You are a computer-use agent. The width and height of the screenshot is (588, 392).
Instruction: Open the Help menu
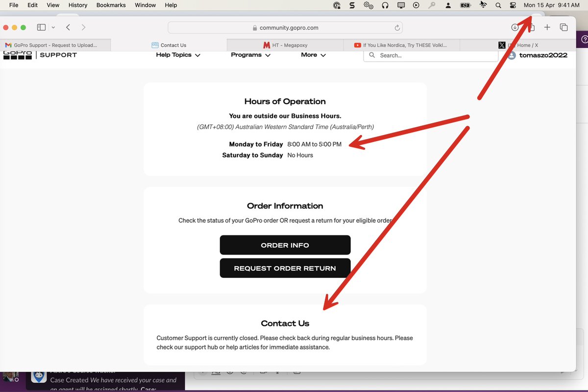(x=171, y=5)
